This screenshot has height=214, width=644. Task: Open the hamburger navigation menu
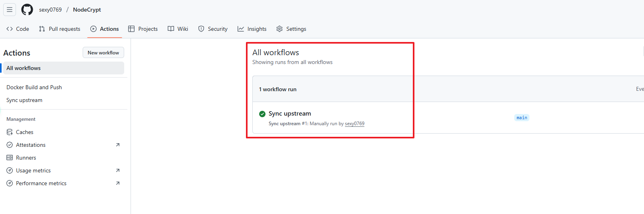[10, 10]
